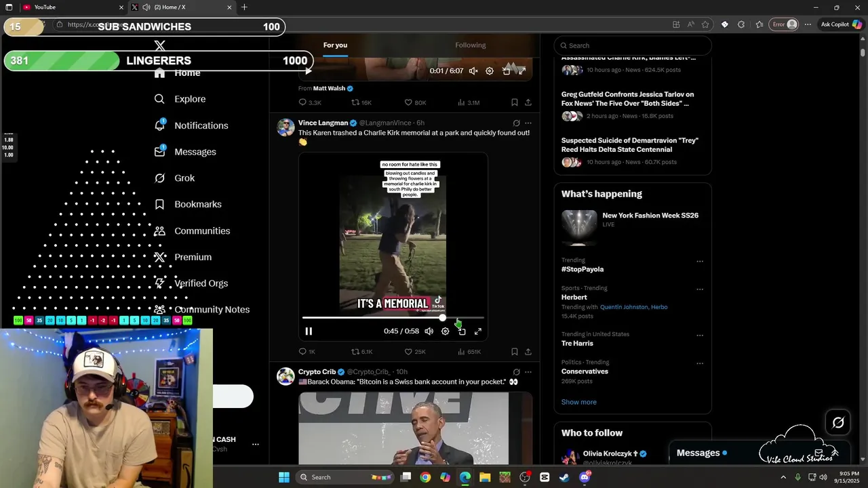This screenshot has width=868, height=488.
Task: Open settings on Matt Walsh video
Action: click(490, 70)
